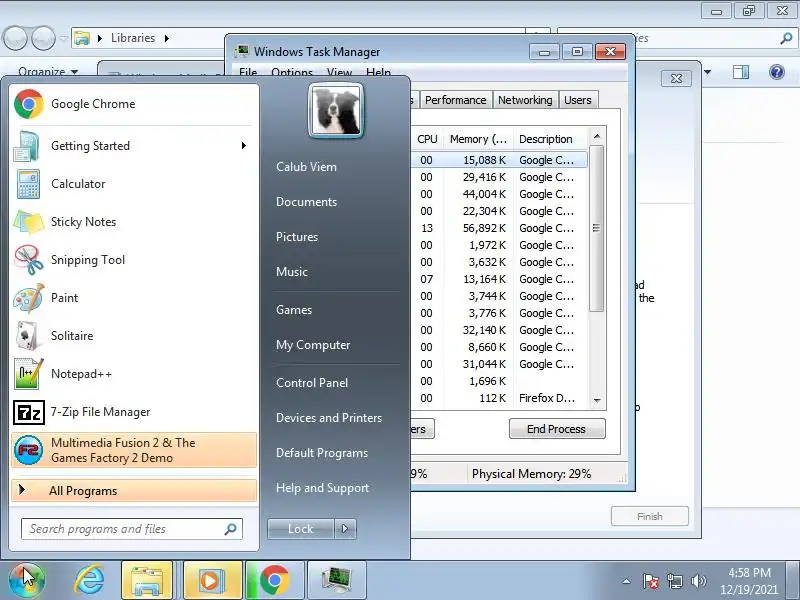Open Internet Explorer from taskbar

click(x=89, y=580)
